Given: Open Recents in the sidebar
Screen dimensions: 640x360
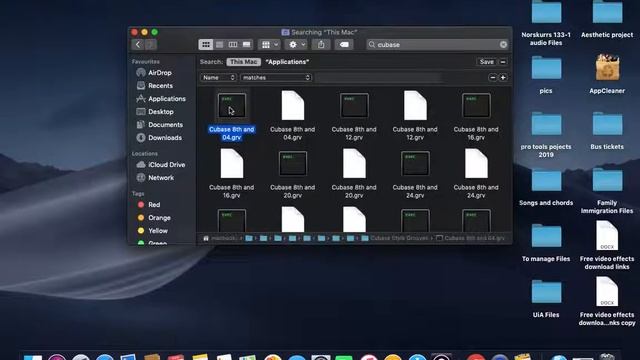Looking at the screenshot, I should (x=160, y=86).
